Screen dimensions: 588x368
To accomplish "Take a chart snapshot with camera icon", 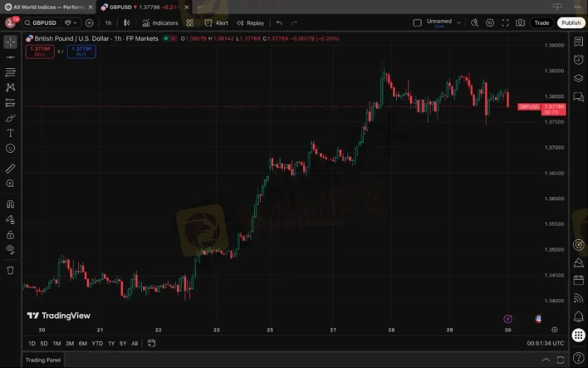I will tap(520, 23).
